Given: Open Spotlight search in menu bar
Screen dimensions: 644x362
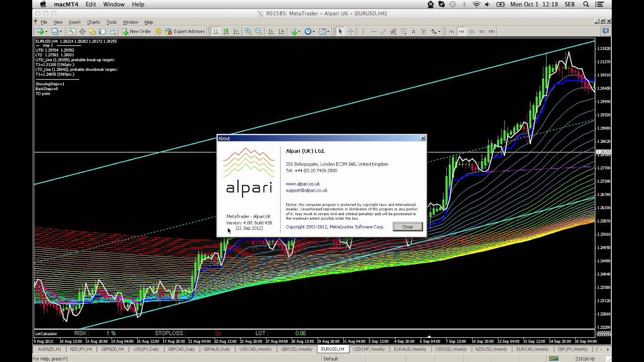Looking at the screenshot, I should [586, 4].
